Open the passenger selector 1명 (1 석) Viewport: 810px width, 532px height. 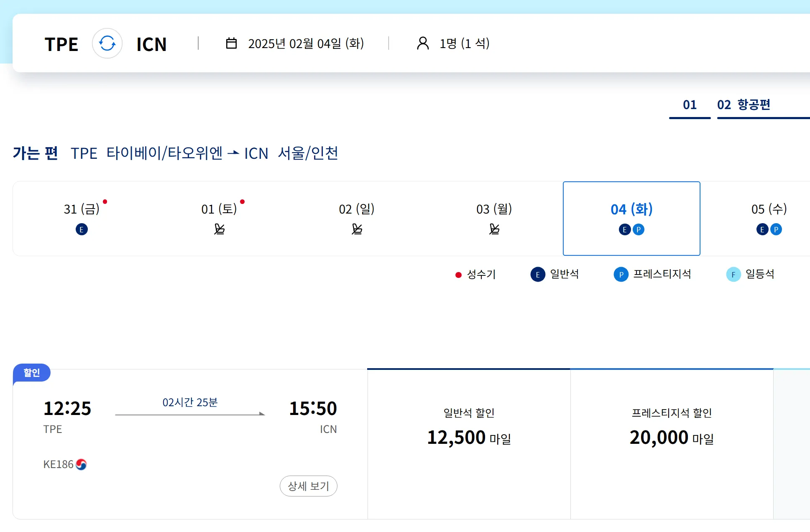coord(464,43)
